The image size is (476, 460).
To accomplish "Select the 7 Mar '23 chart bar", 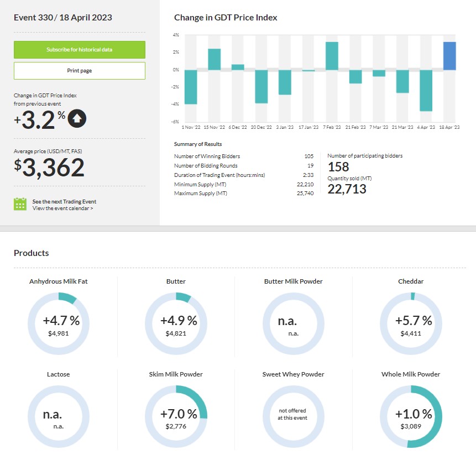I will point(379,73).
